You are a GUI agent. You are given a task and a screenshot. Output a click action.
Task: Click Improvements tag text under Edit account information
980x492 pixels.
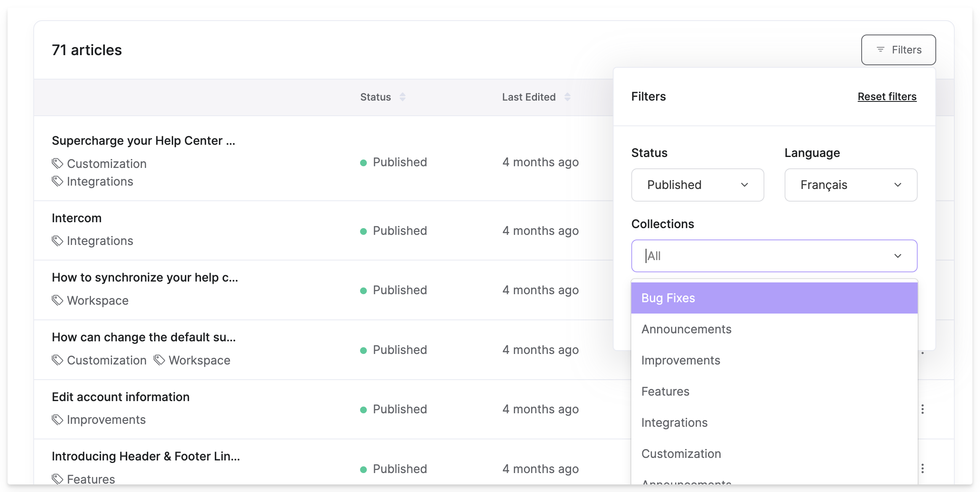point(106,420)
